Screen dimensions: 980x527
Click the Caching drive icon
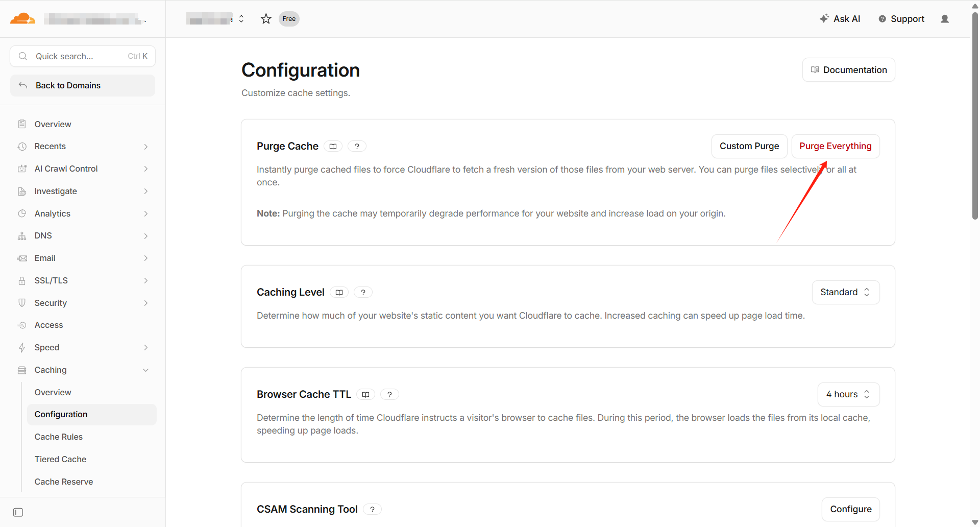(22, 370)
